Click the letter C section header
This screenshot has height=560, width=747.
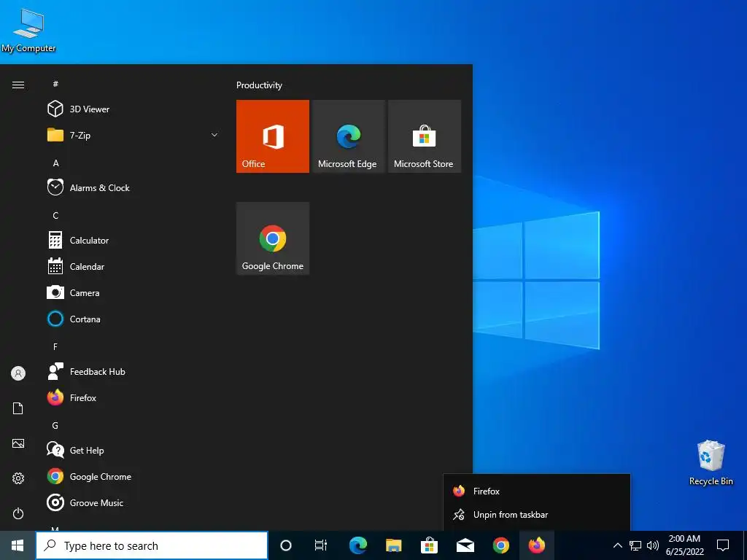pos(55,215)
